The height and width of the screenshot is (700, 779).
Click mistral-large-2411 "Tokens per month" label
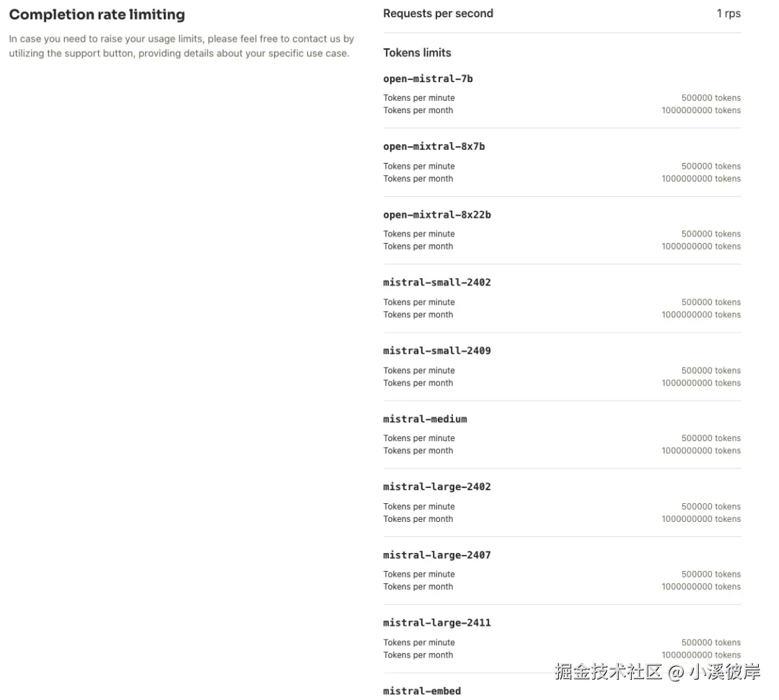click(418, 655)
